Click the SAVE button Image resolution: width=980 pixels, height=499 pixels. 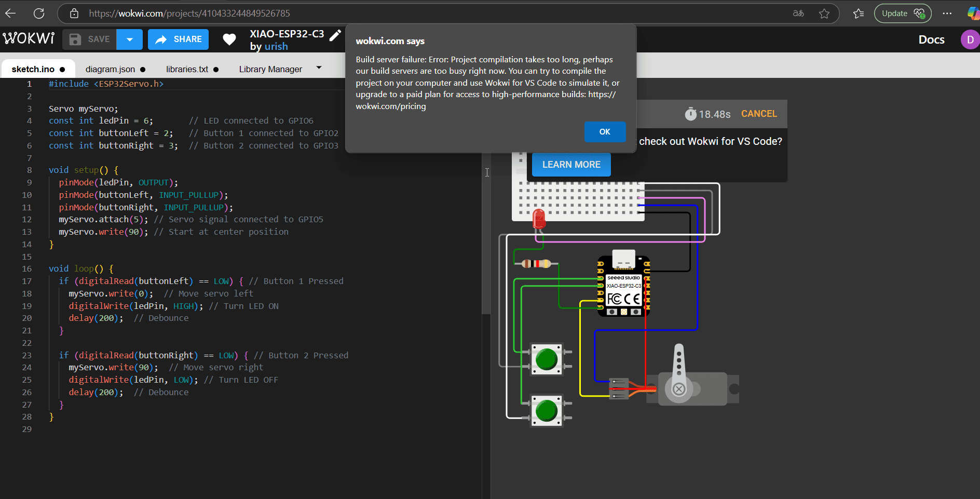89,39
